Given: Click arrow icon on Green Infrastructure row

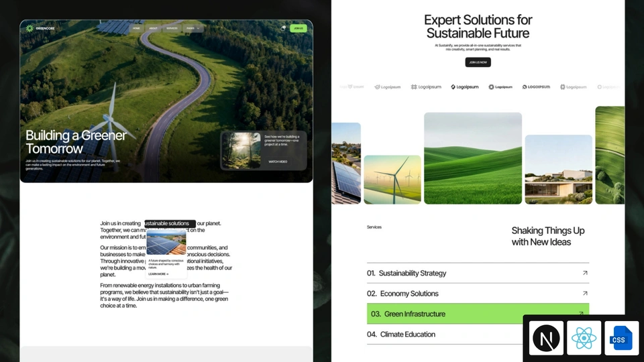Looking at the screenshot, I should pyautogui.click(x=581, y=313).
